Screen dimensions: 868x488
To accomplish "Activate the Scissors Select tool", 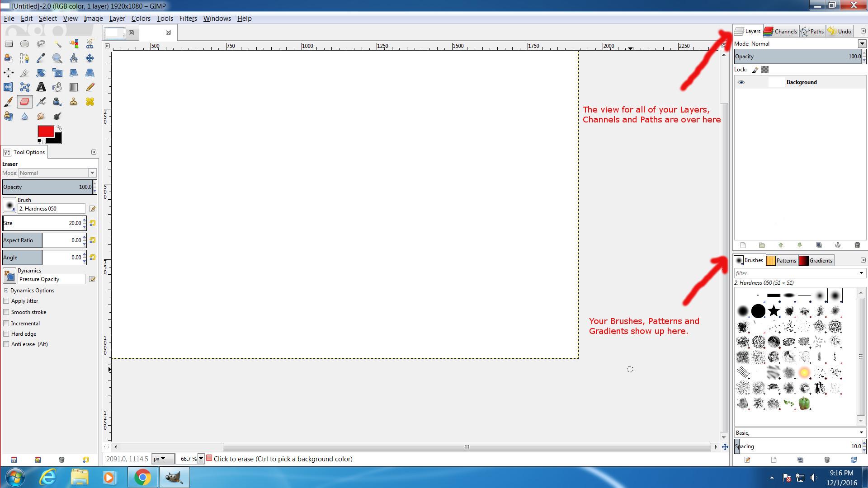I will tap(90, 44).
